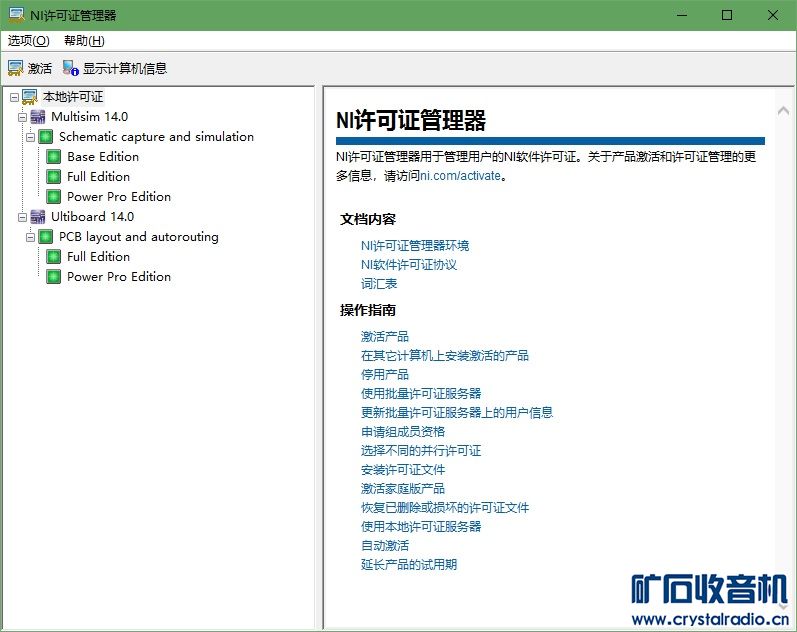Select Ultiboard 14.0 in the tree
Screen dimensions: 797x632
[93, 217]
